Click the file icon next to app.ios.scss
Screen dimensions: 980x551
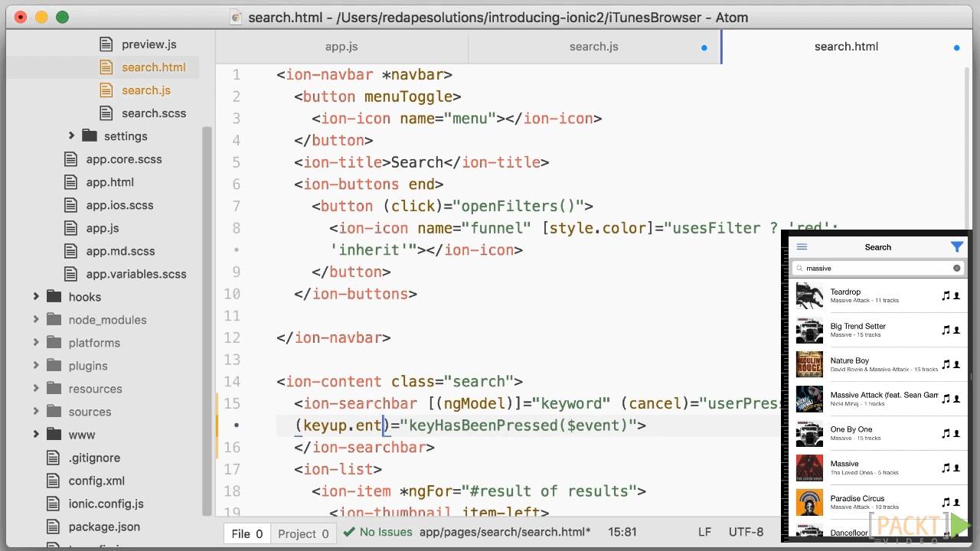tap(70, 205)
